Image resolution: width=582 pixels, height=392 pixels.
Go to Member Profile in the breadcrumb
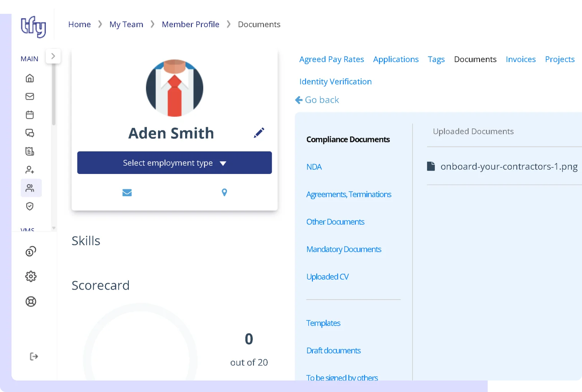click(x=191, y=25)
